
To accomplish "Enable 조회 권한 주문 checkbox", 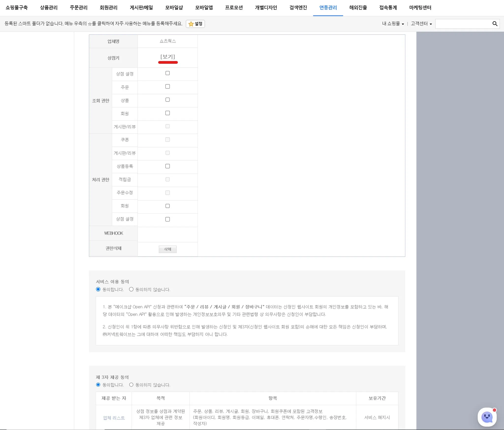I will (168, 86).
